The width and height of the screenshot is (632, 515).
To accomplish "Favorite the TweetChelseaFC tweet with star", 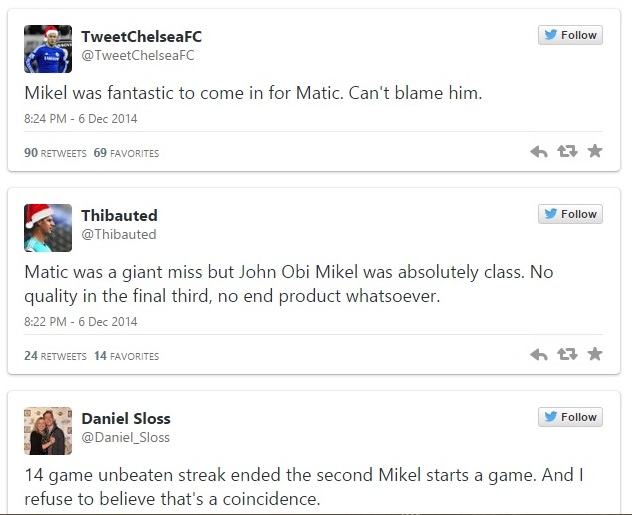I will tap(595, 152).
